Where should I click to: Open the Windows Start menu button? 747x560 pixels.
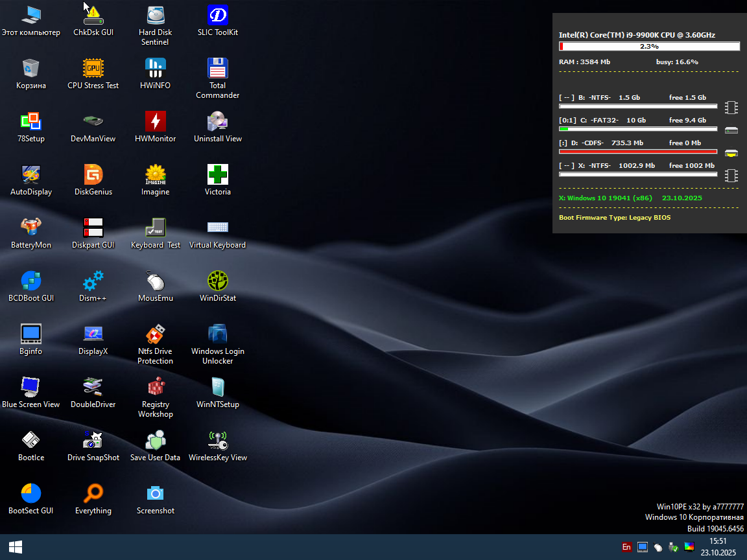point(16,547)
